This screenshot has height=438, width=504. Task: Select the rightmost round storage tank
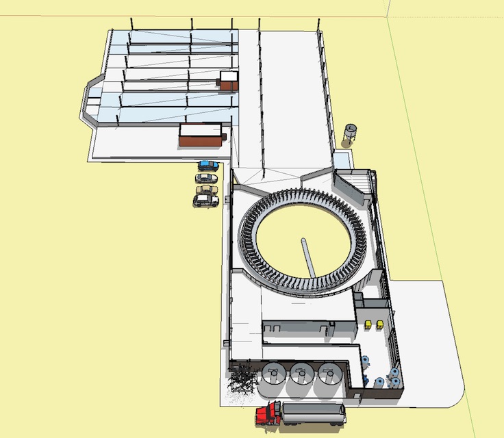[329, 374]
